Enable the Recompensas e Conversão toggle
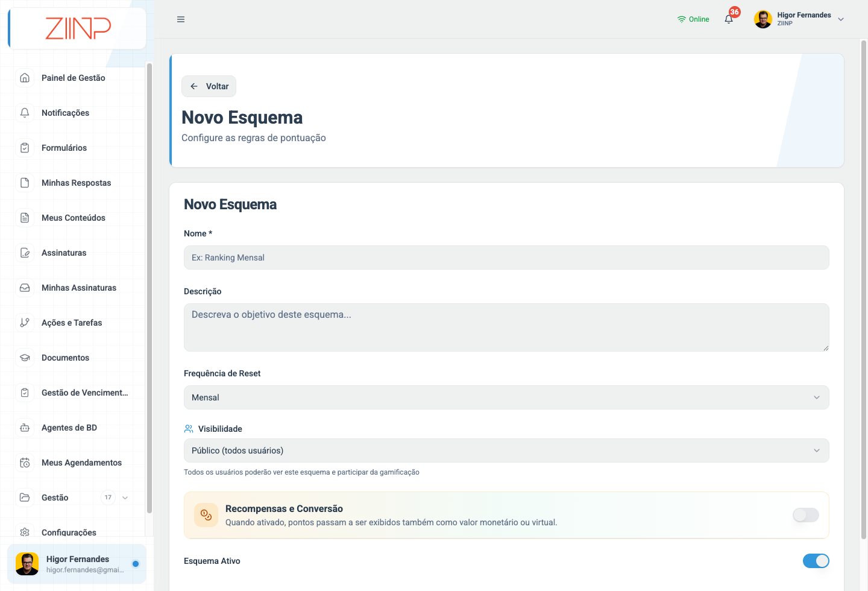The width and height of the screenshot is (868, 591). click(x=806, y=515)
